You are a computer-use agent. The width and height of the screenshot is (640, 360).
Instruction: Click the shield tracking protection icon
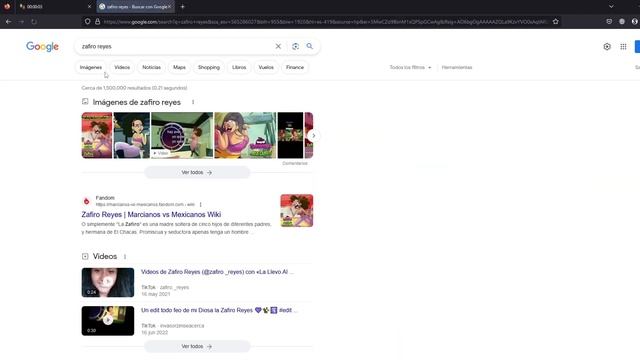point(87,22)
